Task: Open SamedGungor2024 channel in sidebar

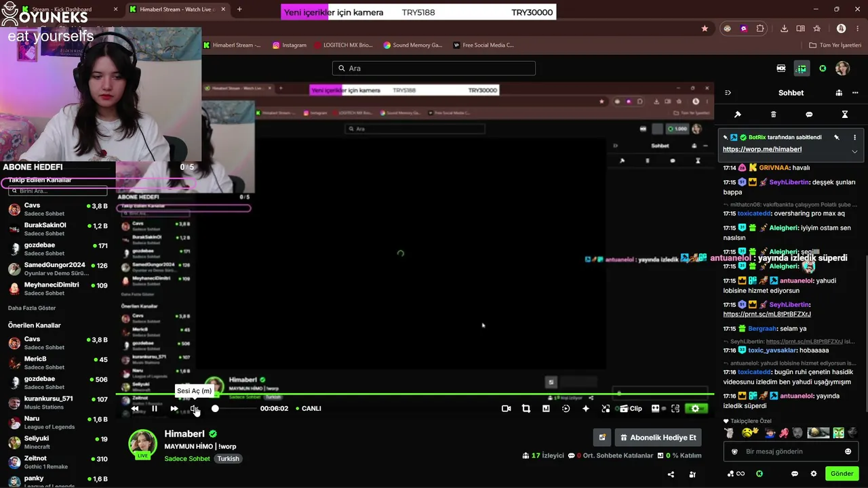Action: 58,269
